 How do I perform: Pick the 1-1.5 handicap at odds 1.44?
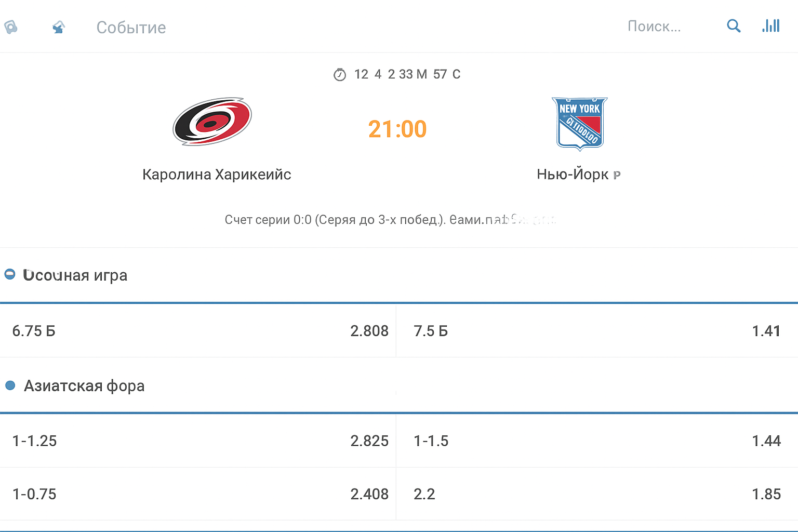[596, 441]
